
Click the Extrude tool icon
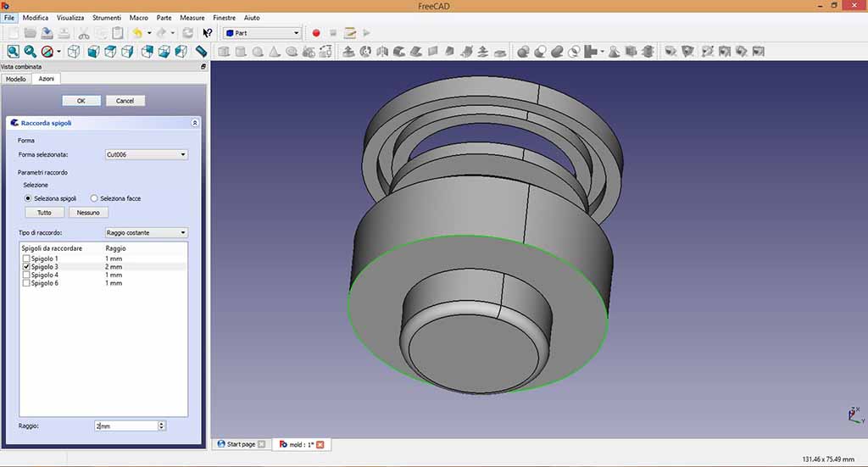[348, 52]
